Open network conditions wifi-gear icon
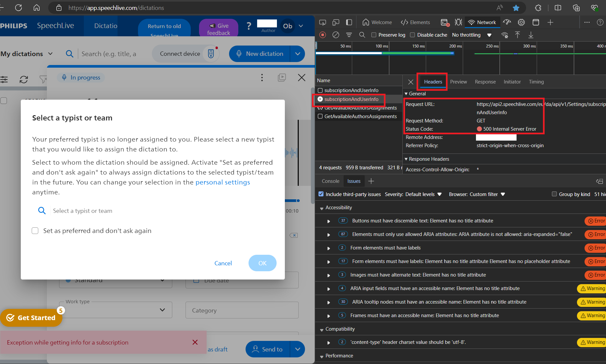This screenshot has height=364, width=606. point(504,35)
